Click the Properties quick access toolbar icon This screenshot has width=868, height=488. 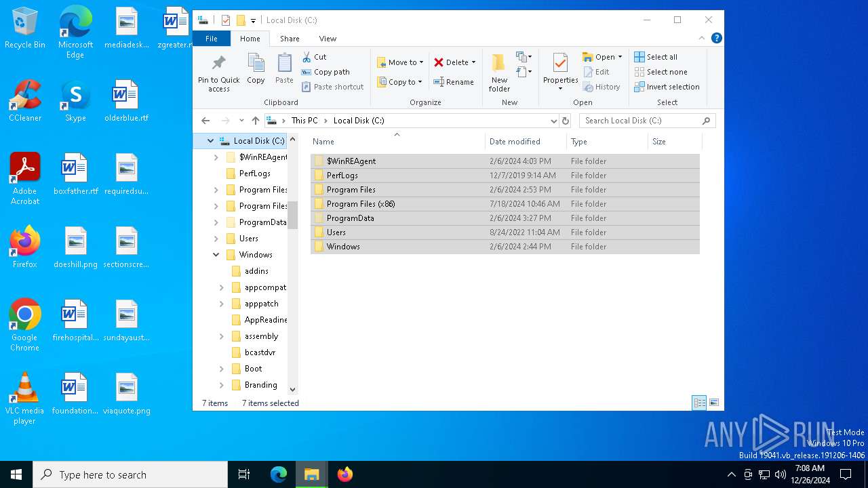tap(226, 20)
